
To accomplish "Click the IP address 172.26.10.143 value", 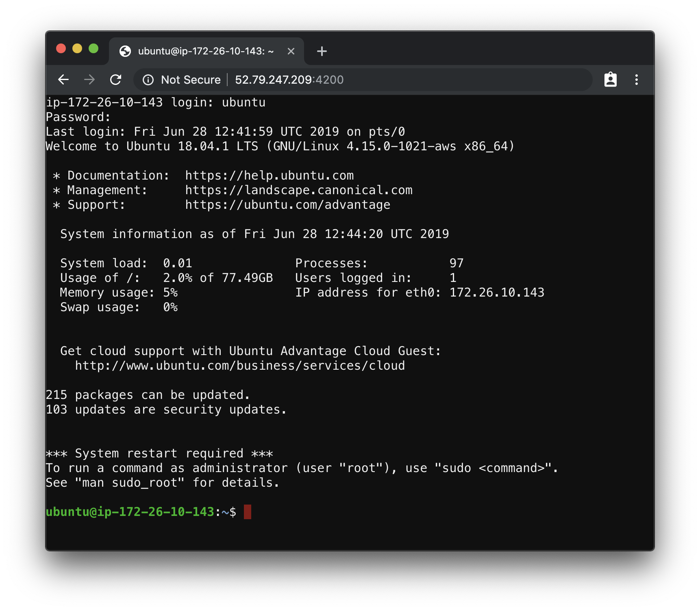I will point(497,292).
